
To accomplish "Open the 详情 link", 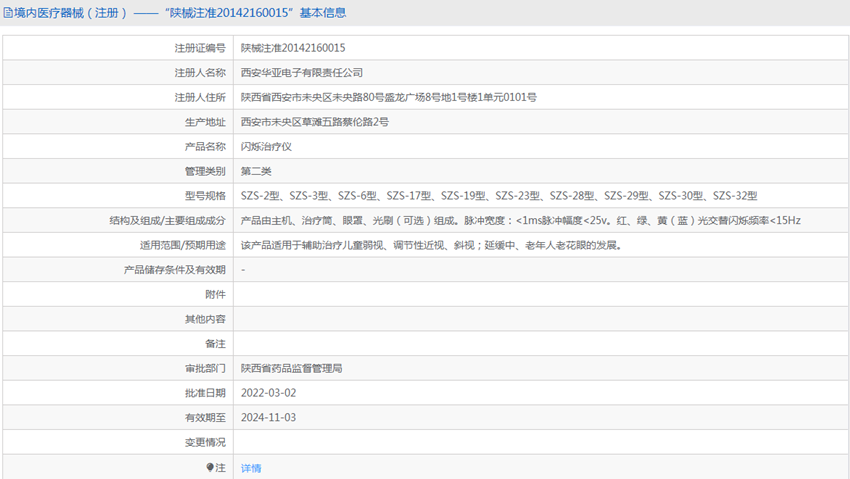I will point(251,468).
